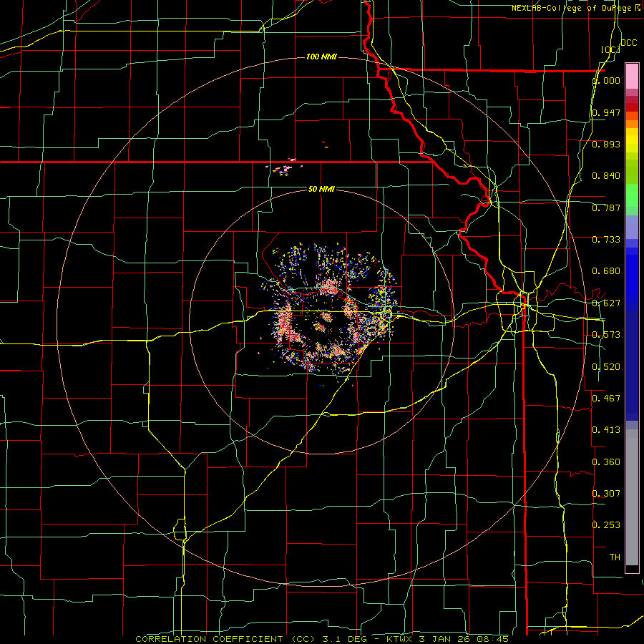Click the 0.733 scale value

(x=606, y=240)
